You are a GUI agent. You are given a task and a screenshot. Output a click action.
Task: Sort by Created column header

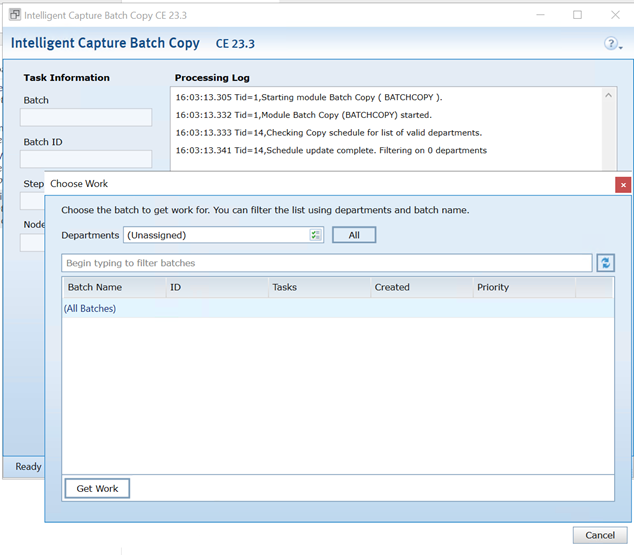tap(422, 287)
